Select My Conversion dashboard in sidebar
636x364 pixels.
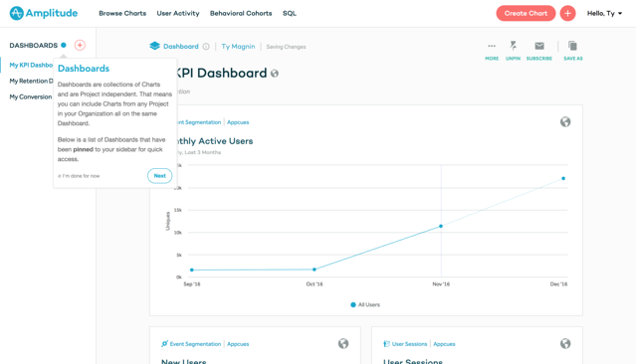coord(31,96)
